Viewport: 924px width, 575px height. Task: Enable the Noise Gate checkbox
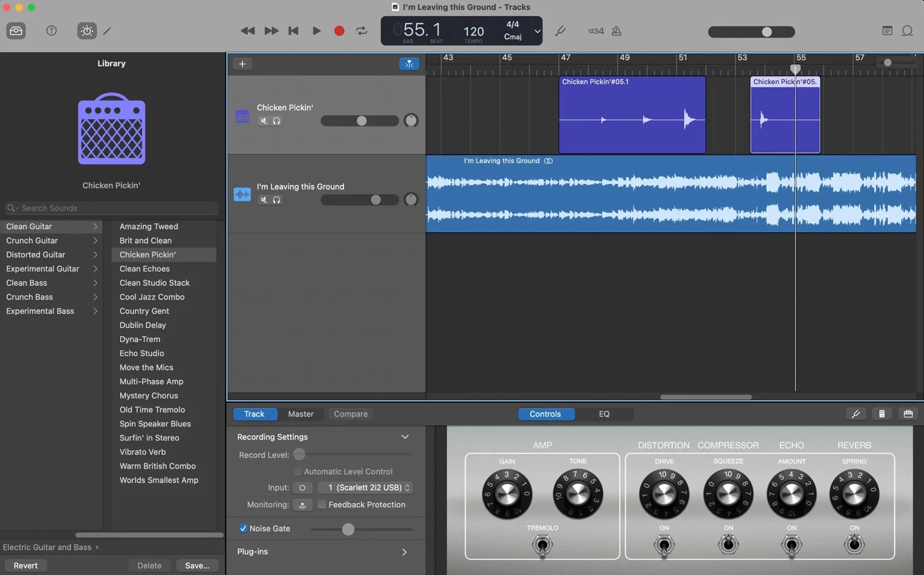click(x=244, y=529)
